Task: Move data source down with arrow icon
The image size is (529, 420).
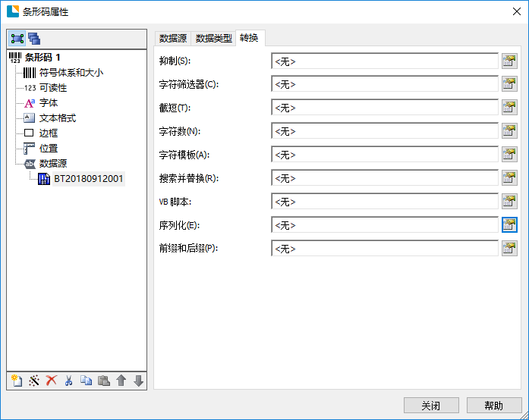Action: tap(138, 381)
